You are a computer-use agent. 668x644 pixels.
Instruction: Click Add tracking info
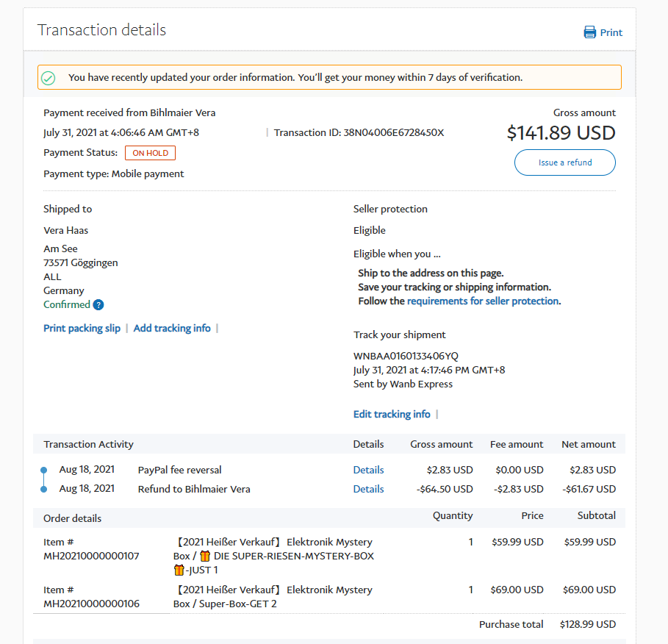point(172,329)
